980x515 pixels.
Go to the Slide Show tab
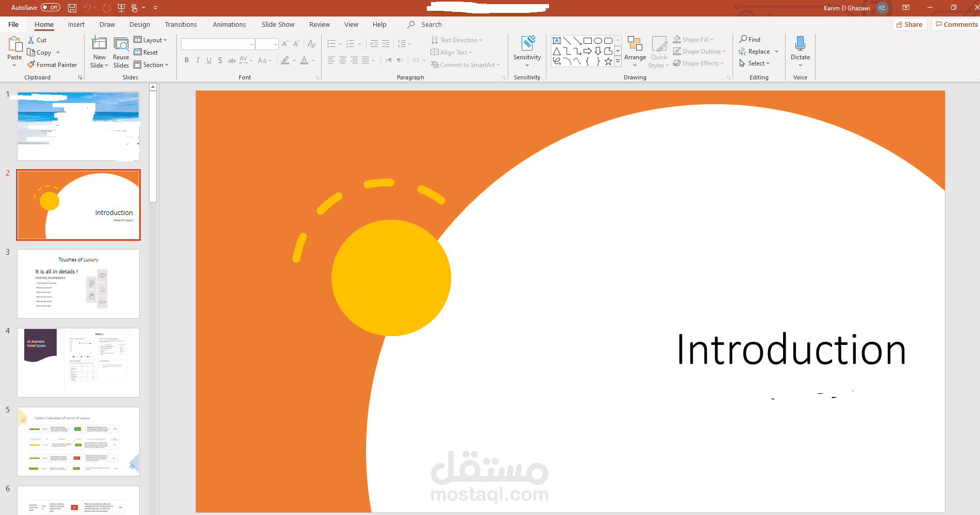(x=278, y=24)
